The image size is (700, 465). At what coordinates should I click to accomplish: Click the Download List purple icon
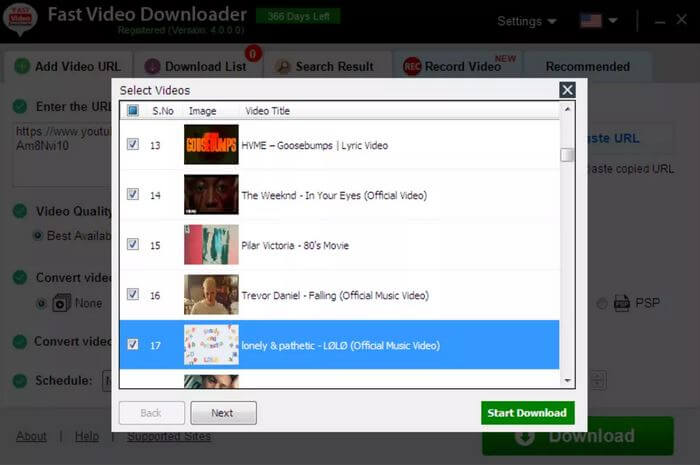(x=152, y=66)
